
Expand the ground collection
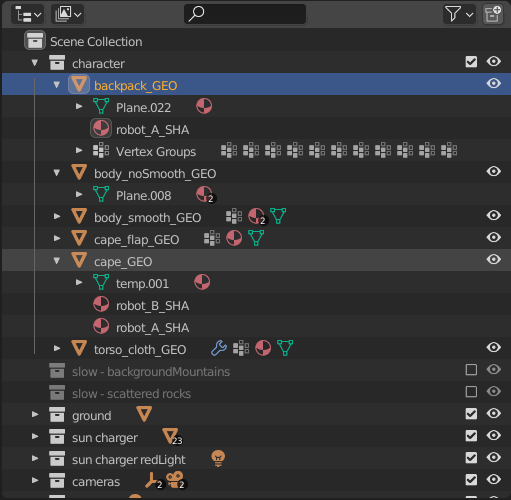[x=35, y=414]
